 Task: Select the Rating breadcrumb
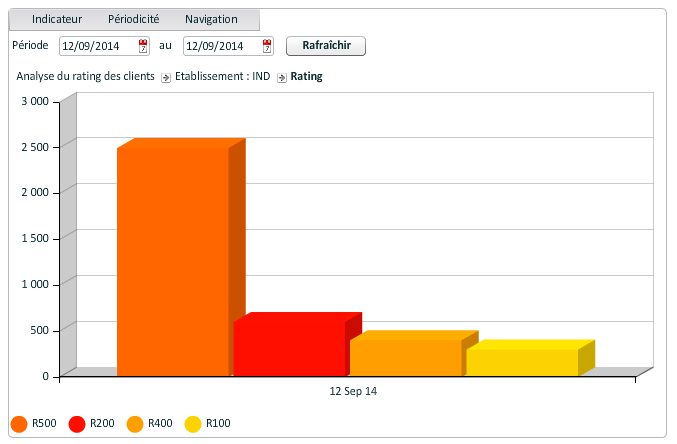(306, 76)
